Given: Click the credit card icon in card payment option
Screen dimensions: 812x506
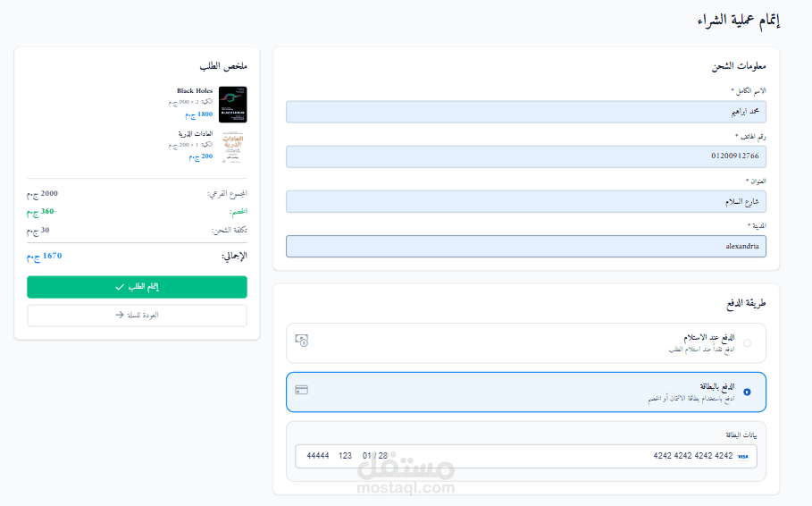Looking at the screenshot, I should click(301, 390).
